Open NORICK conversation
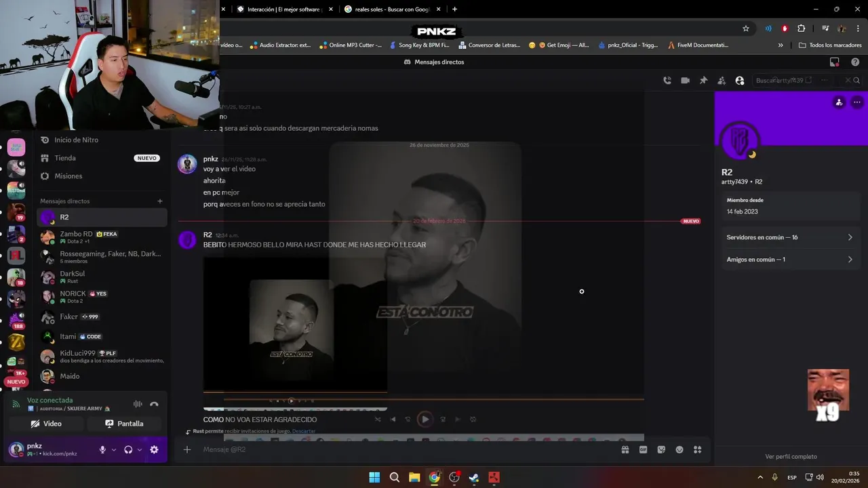The image size is (868, 488). 102,297
